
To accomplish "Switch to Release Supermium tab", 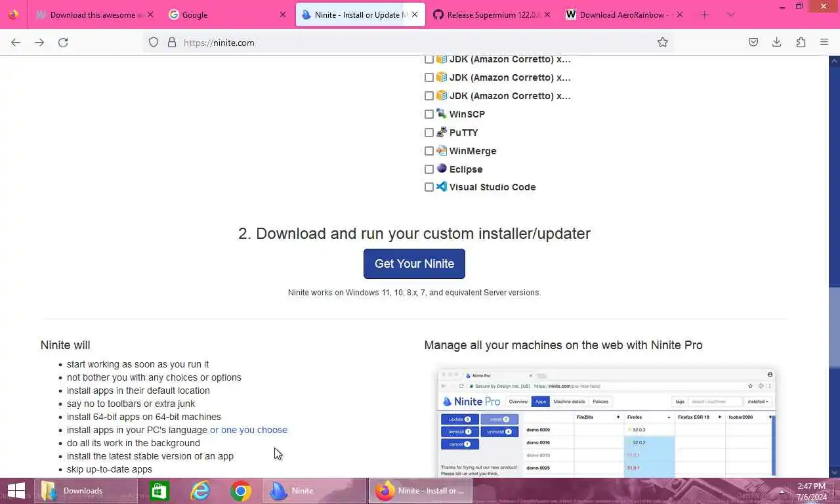I will (492, 14).
